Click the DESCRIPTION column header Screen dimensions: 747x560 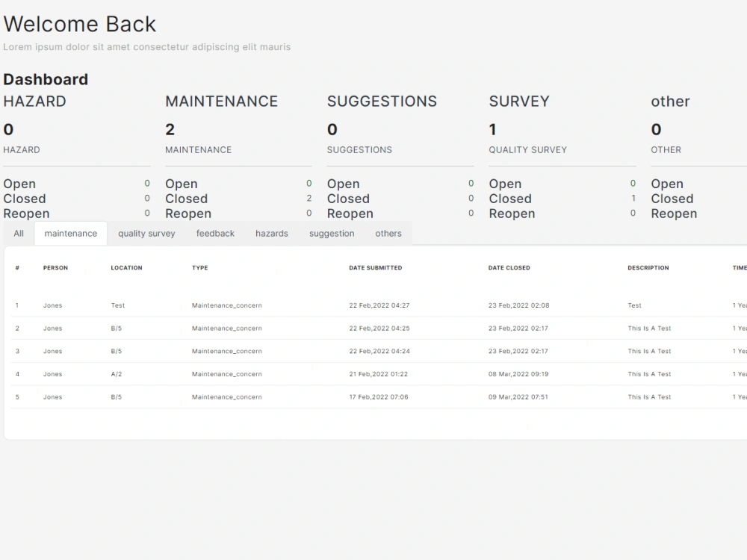pos(648,267)
